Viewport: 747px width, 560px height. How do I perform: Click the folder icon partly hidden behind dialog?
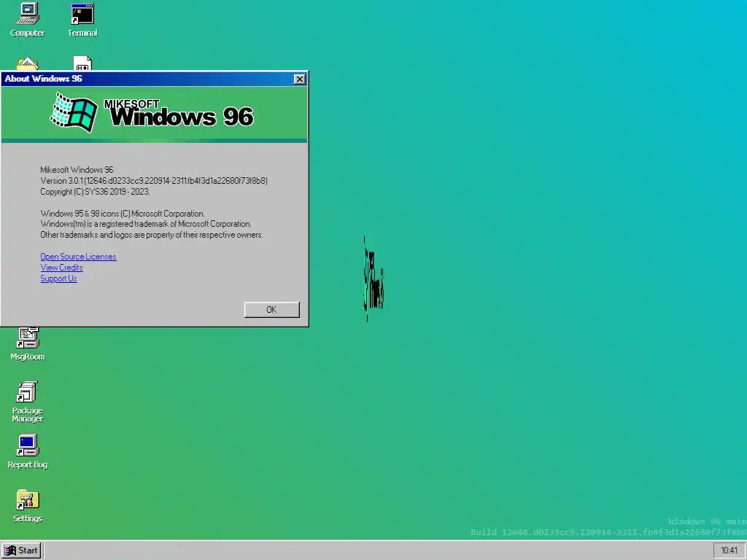[x=28, y=63]
